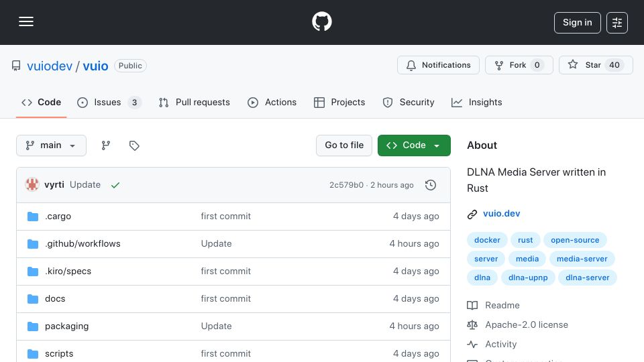Open the packaging folder
Image resolution: width=644 pixels, height=362 pixels.
click(x=66, y=326)
